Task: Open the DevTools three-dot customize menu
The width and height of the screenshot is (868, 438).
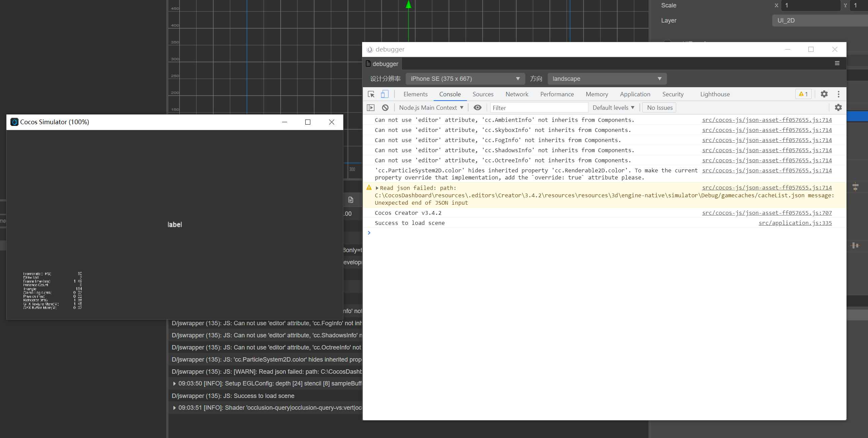Action: 838,94
